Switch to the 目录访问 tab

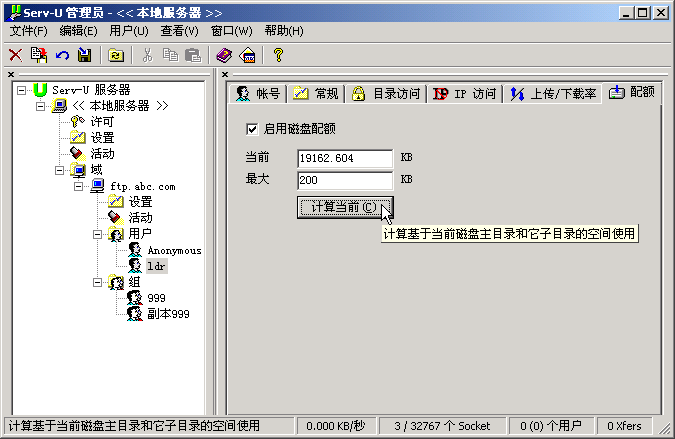click(x=385, y=93)
